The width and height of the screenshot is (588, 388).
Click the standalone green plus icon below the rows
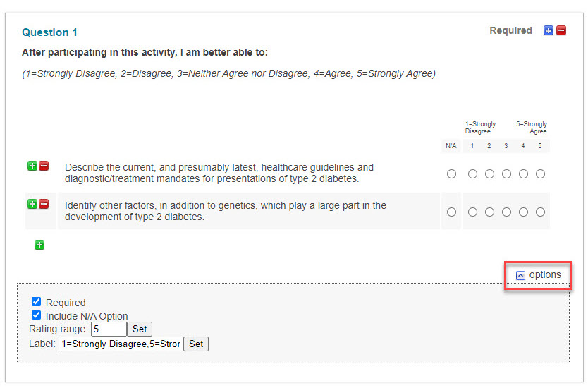pos(39,245)
